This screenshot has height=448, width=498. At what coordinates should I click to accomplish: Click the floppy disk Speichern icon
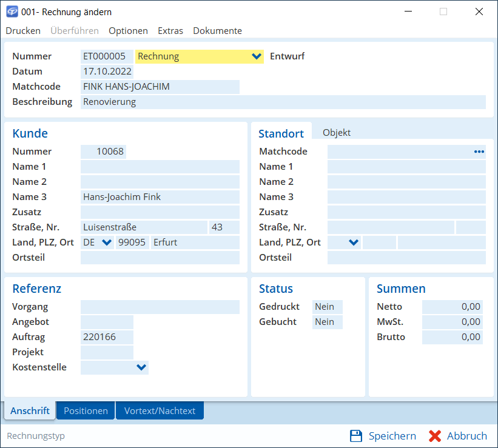[x=356, y=436]
